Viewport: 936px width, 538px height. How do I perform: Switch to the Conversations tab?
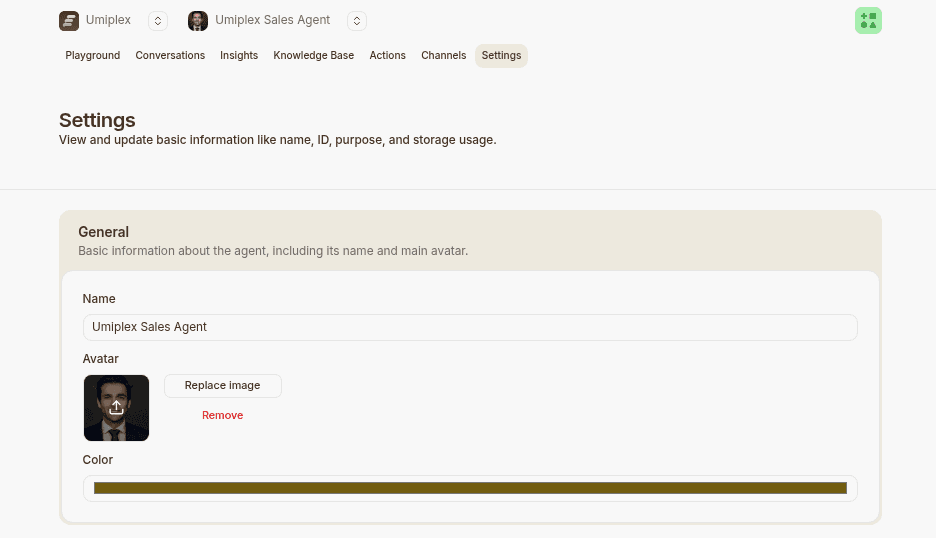click(170, 56)
